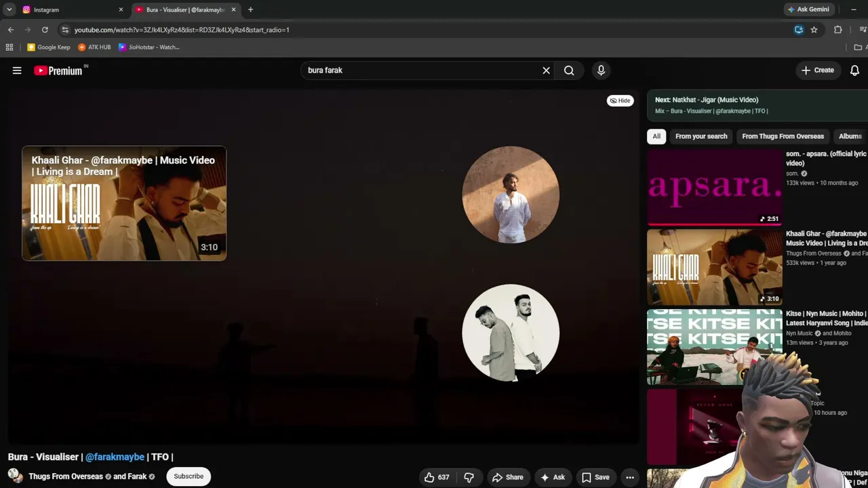This screenshot has height=488, width=868.
Task: Go forward one page in browser
Action: pos(28,30)
